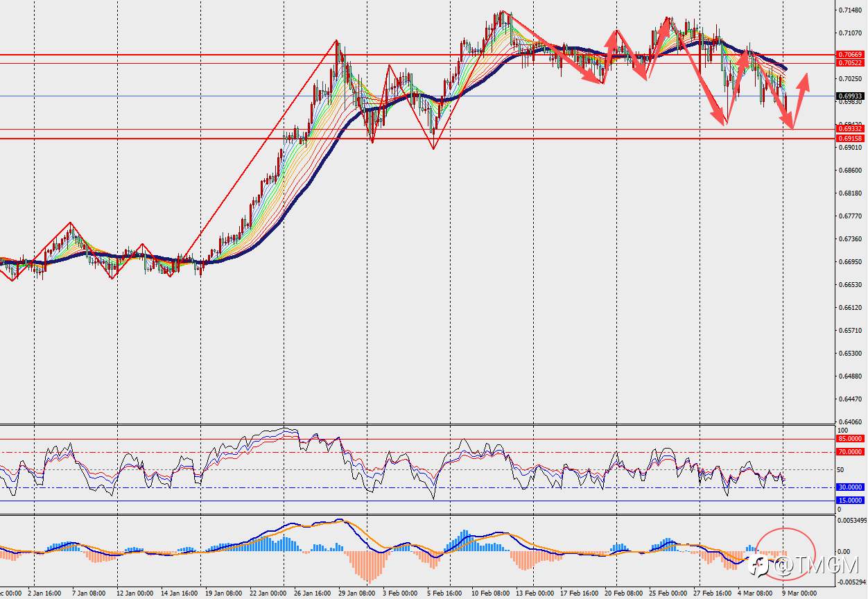Click the 0.67360 price axis label
Viewport: 868px width, 599px height.
[849, 239]
